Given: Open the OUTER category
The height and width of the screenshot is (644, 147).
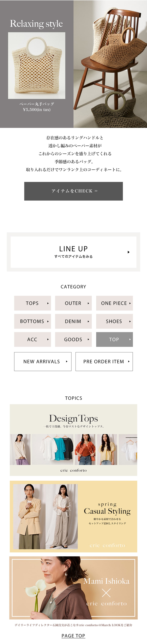Looking at the screenshot, I should click(73, 303).
